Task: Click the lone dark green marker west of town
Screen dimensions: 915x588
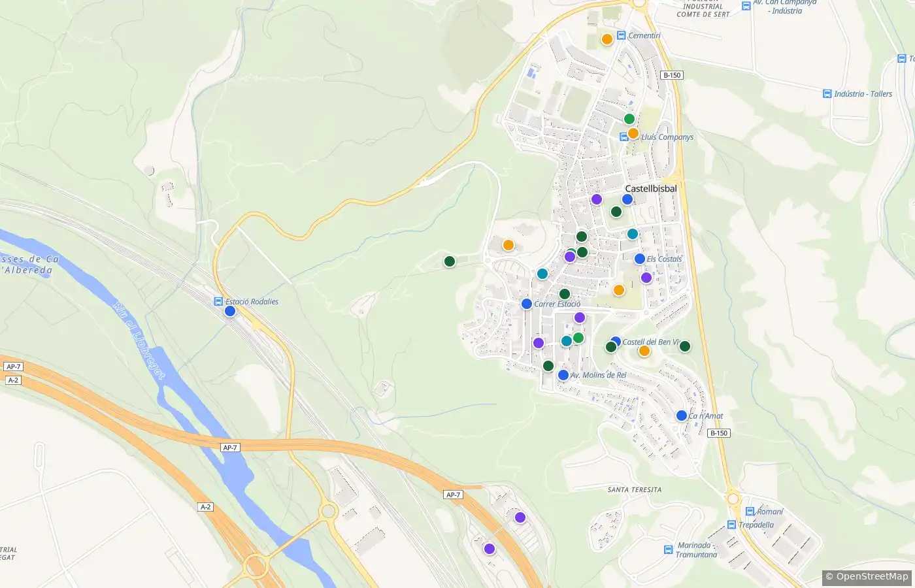Action: click(450, 261)
